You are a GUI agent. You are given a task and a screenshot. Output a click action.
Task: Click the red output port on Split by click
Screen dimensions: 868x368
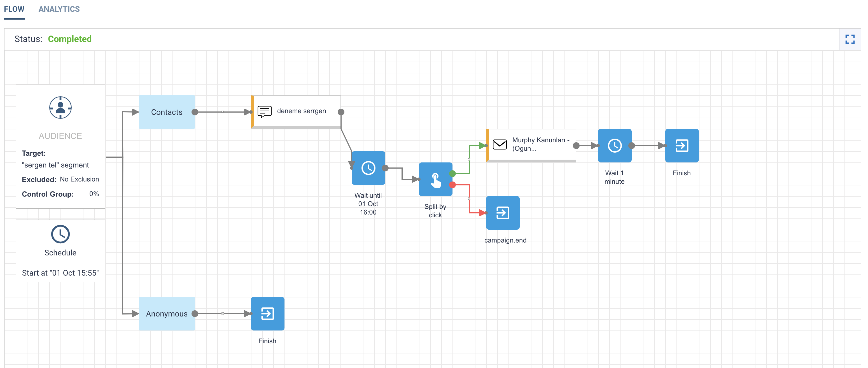tap(452, 185)
